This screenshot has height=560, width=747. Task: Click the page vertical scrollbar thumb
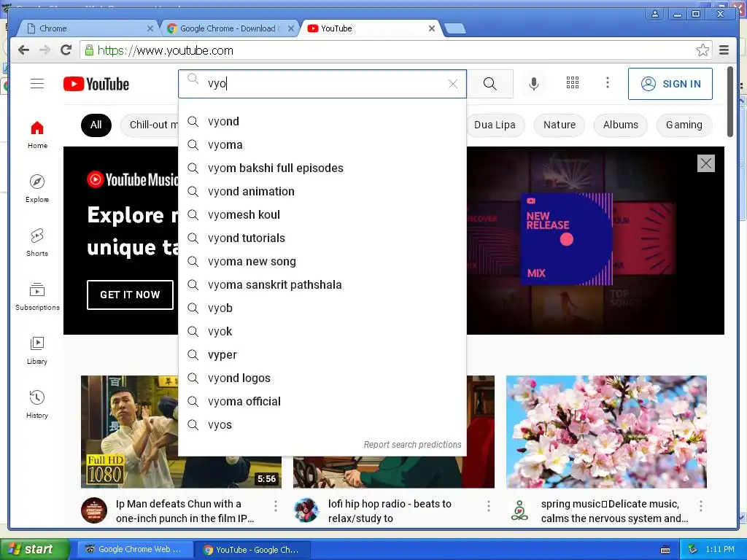click(729, 102)
